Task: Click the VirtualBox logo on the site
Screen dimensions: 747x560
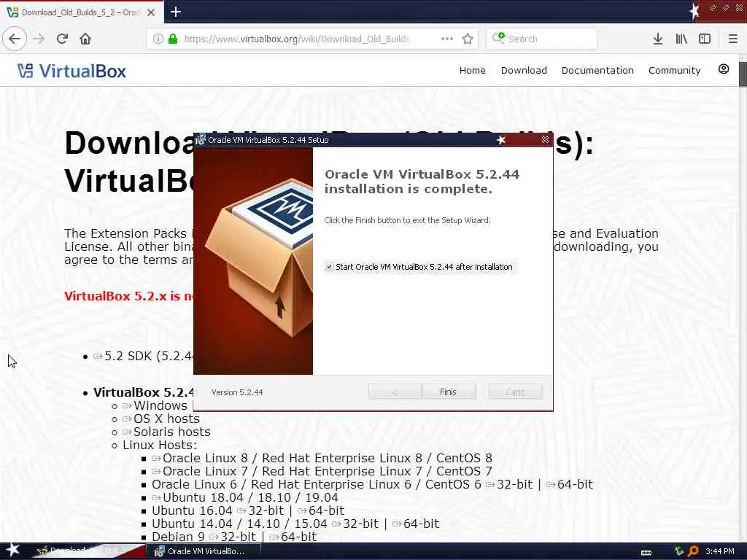Action: pyautogui.click(x=71, y=71)
